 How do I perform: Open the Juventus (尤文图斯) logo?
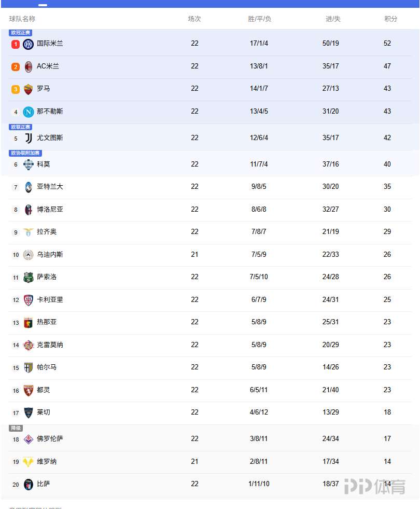[x=28, y=138]
